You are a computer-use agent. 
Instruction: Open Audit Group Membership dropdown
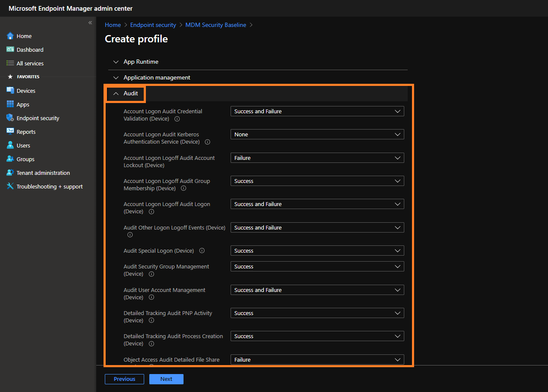point(317,181)
